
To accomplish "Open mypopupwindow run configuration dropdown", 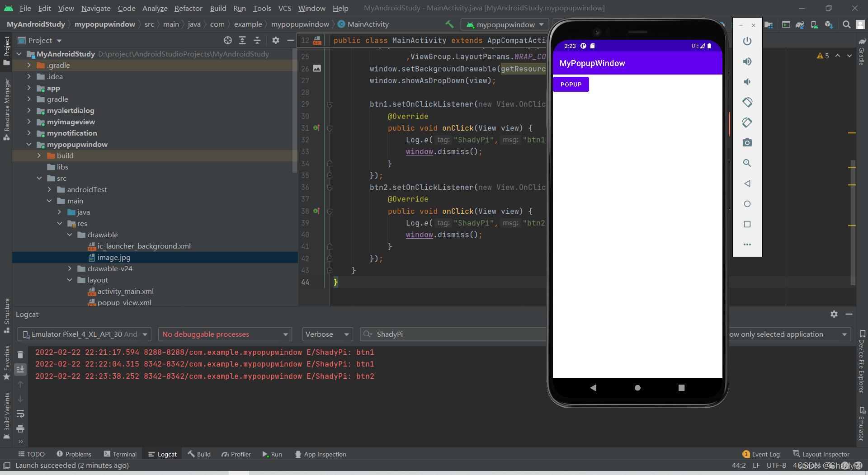I will coord(505,24).
